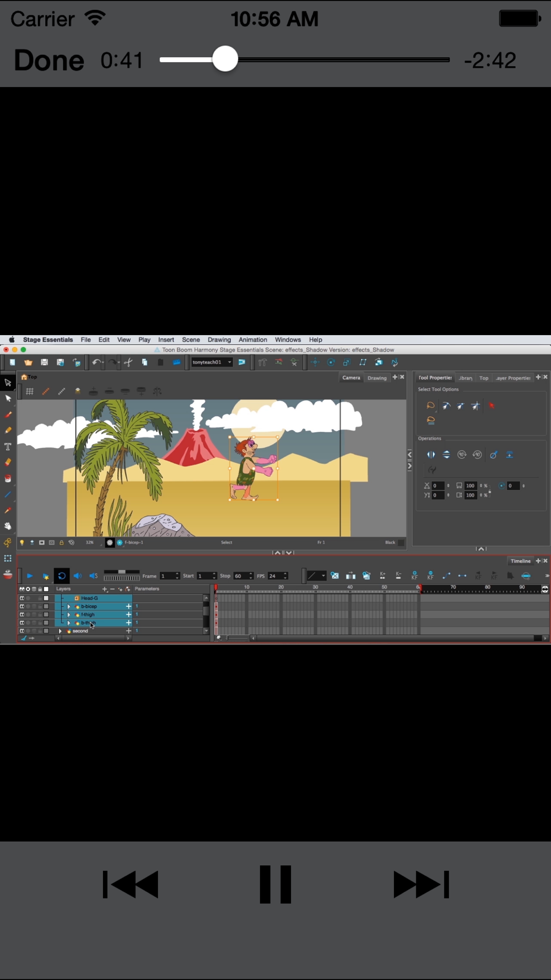Click the Stop frame 60 field
This screenshot has width=551, height=980.
coord(240,576)
